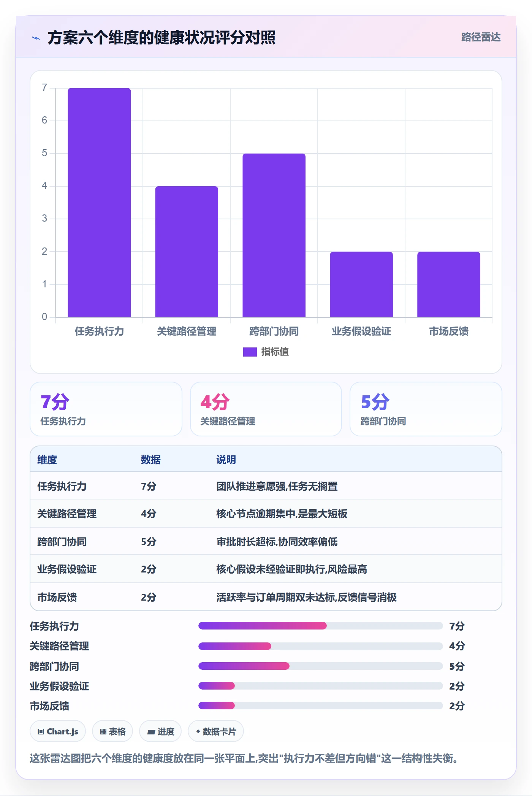Select table row 团队推进意愿强,任务无搁置
Screen dimensions: 532x796
point(266,486)
